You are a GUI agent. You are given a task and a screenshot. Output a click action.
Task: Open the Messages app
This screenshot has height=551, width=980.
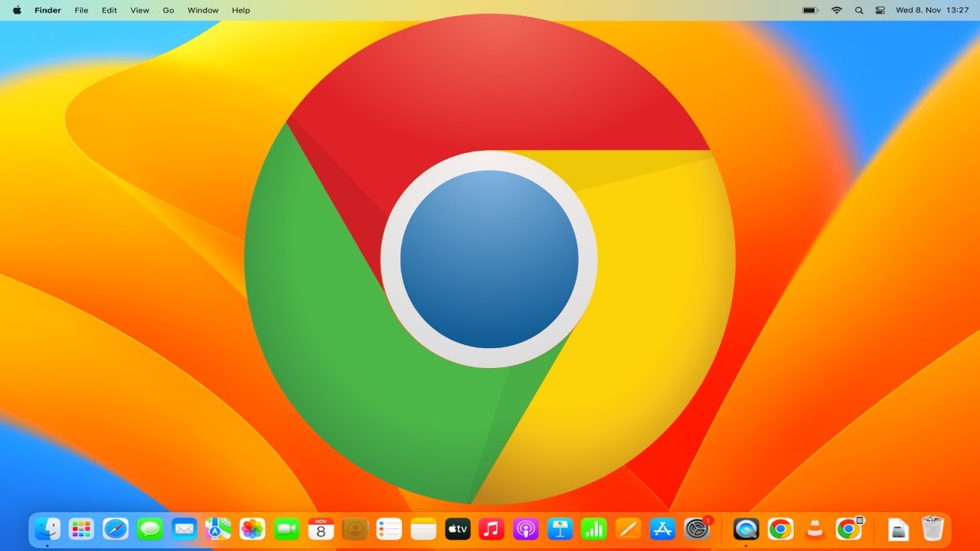(150, 528)
